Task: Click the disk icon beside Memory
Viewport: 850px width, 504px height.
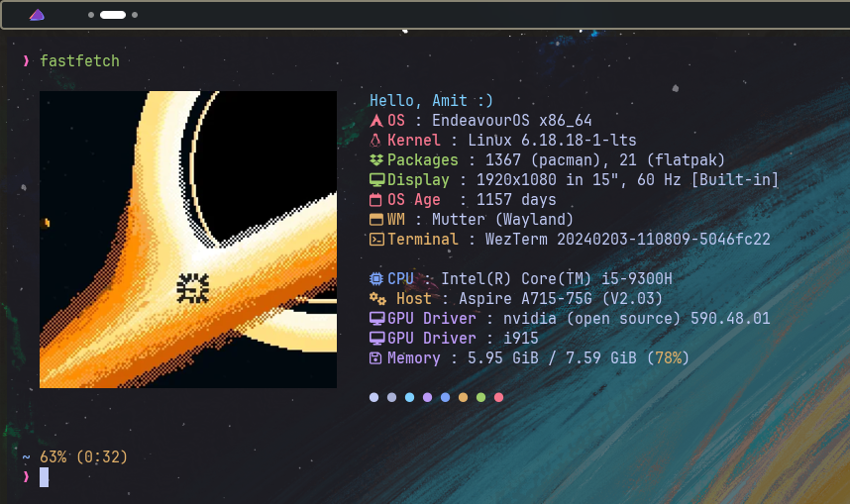Action: [x=375, y=358]
